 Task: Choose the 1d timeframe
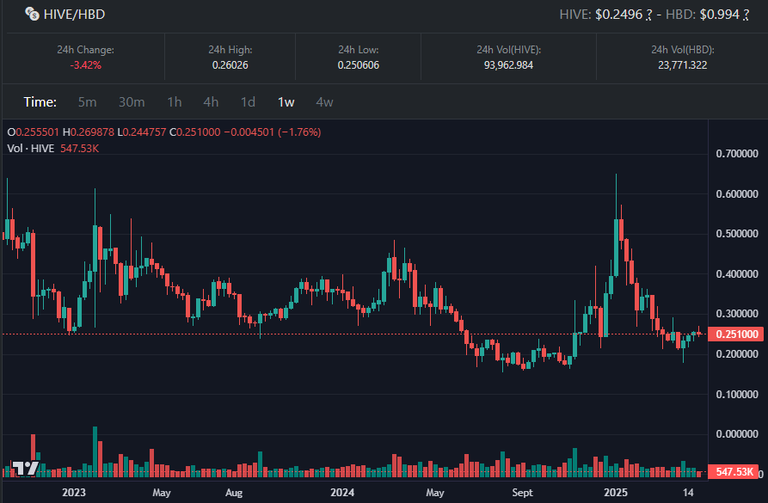248,102
